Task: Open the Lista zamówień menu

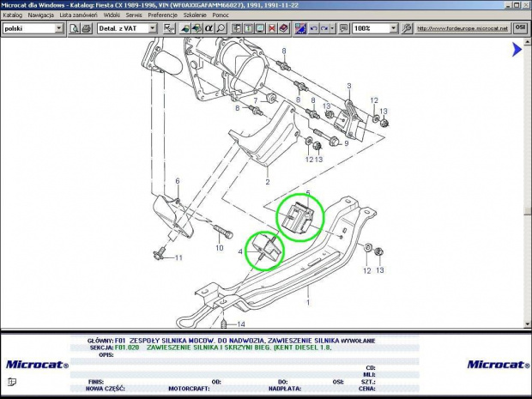Action: (78, 15)
